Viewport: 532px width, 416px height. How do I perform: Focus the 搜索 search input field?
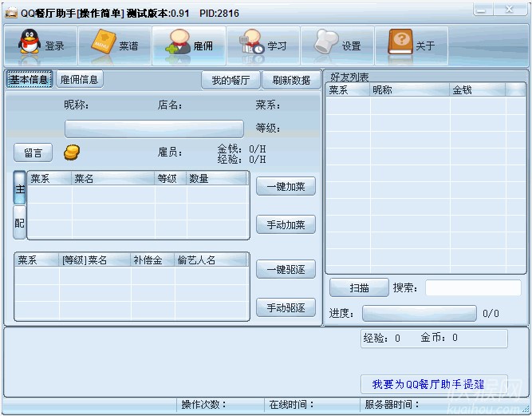click(x=473, y=288)
